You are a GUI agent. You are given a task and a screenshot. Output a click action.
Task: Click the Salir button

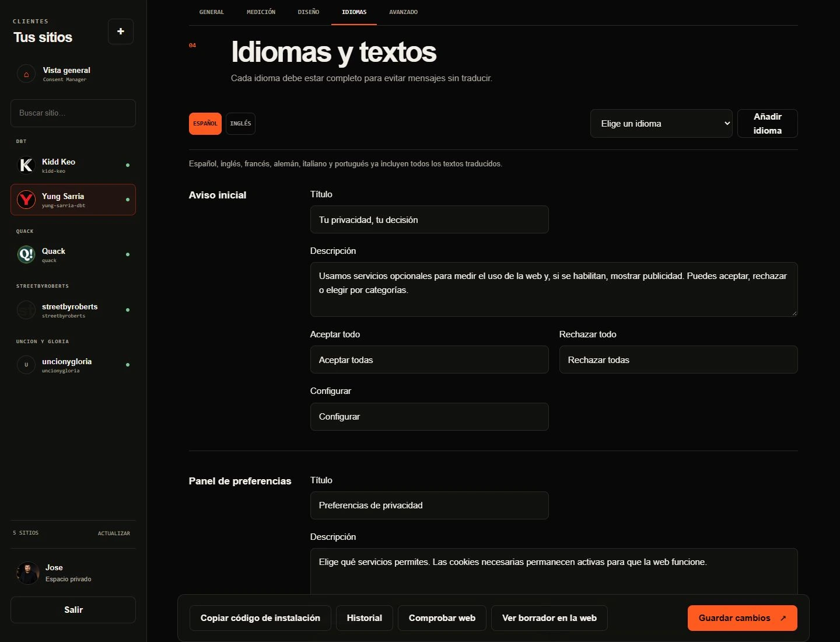(73, 610)
